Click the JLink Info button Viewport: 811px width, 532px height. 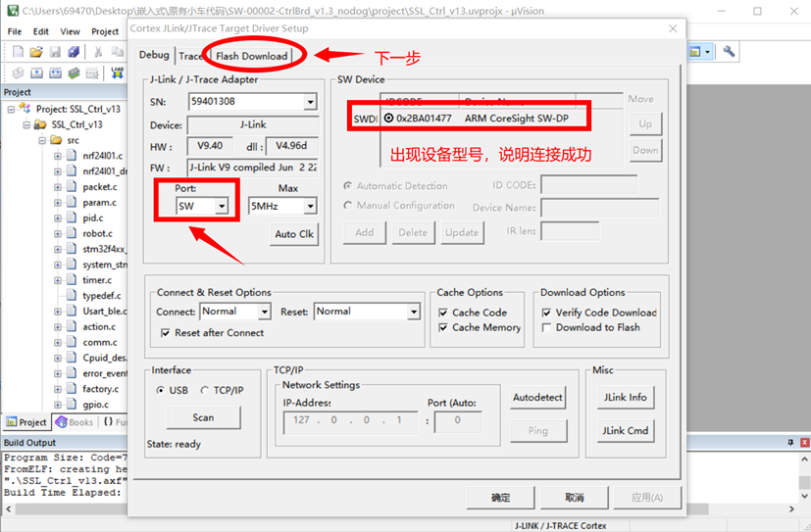[x=625, y=397]
